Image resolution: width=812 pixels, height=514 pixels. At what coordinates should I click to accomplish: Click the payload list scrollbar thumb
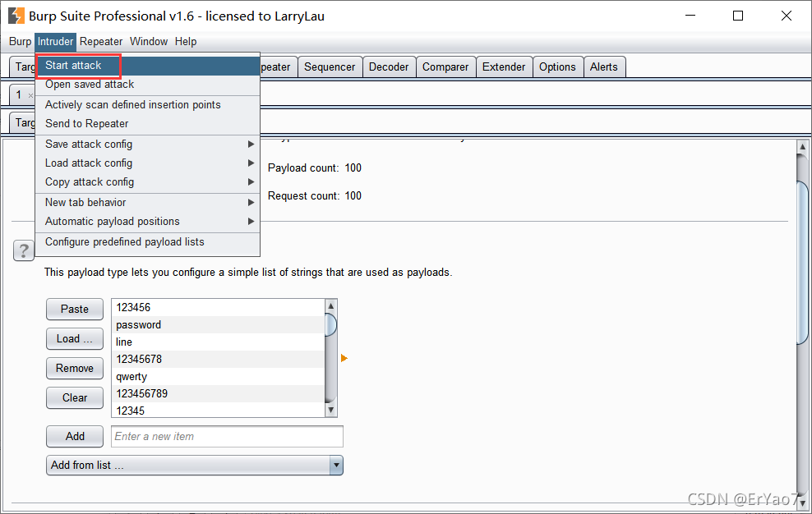[331, 324]
